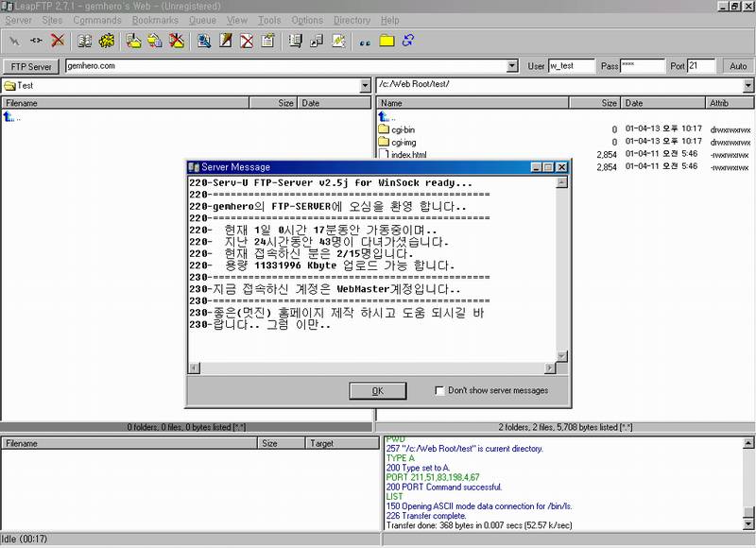This screenshot has height=548, width=756.
Task: Select the index.html file name
Action: click(409, 155)
